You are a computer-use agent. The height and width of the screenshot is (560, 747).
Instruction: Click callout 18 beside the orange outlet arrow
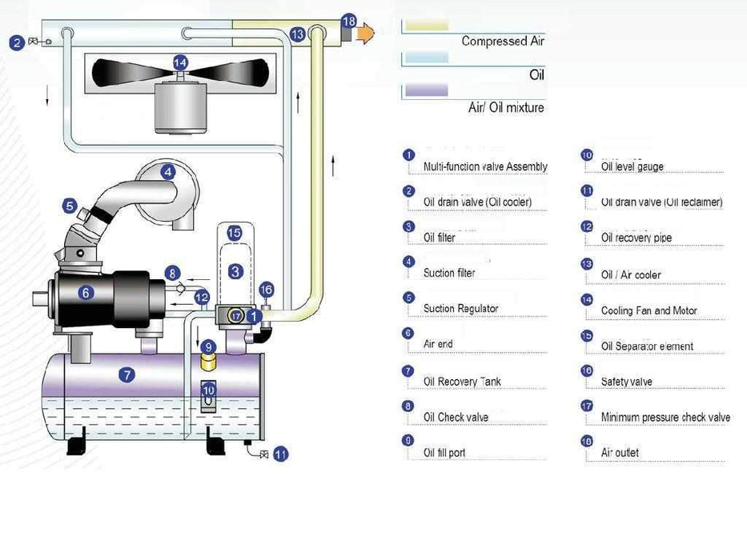[348, 20]
